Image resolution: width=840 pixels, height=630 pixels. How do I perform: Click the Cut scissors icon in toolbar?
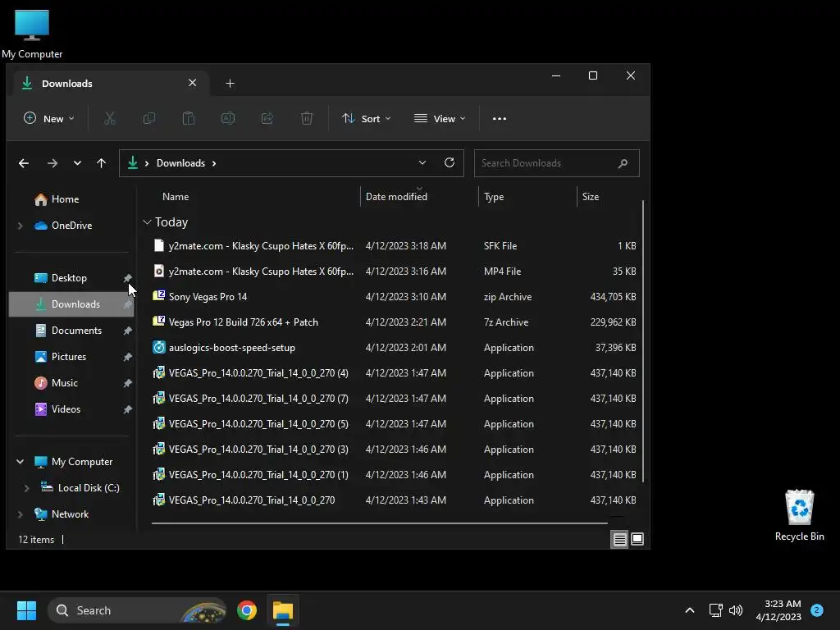pyautogui.click(x=110, y=118)
